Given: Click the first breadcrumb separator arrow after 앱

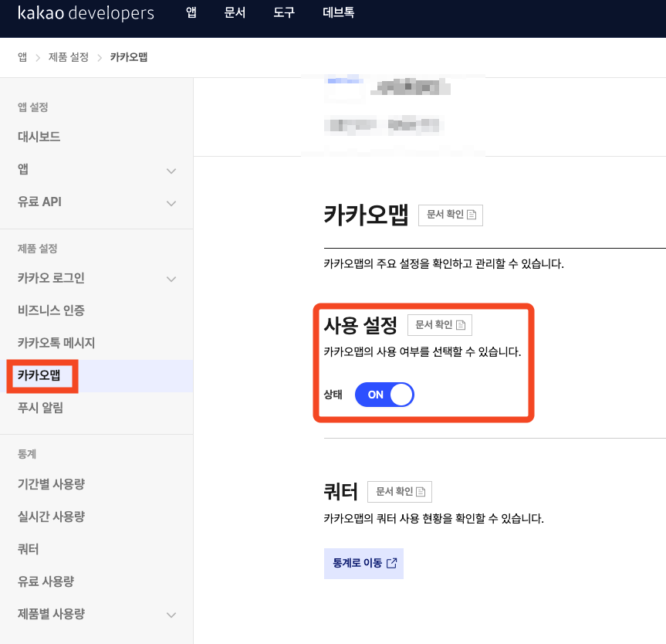Looking at the screenshot, I should (38, 57).
